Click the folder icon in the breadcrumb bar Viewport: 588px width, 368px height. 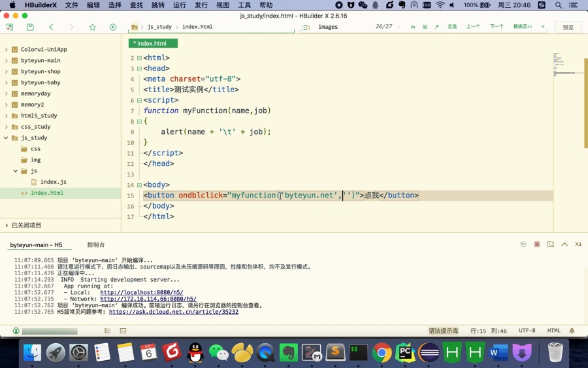tap(134, 27)
